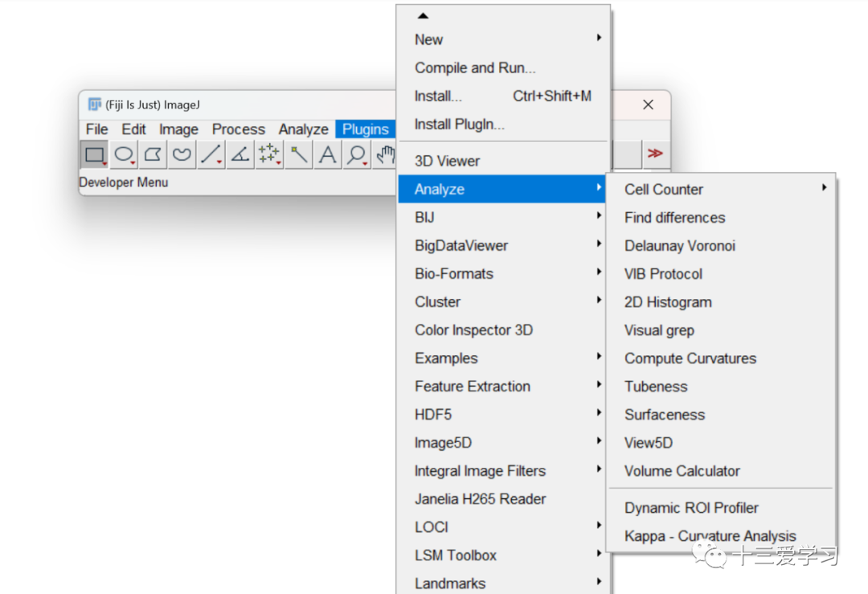Choose Compute Curvatures from Analyze submenu
The width and height of the screenshot is (868, 594).
[x=690, y=358]
